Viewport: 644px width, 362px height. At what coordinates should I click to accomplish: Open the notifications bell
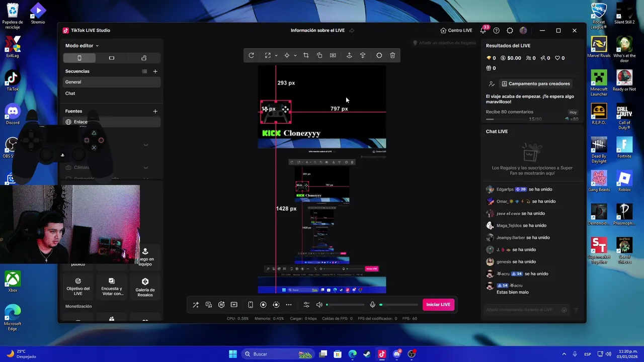click(x=483, y=31)
